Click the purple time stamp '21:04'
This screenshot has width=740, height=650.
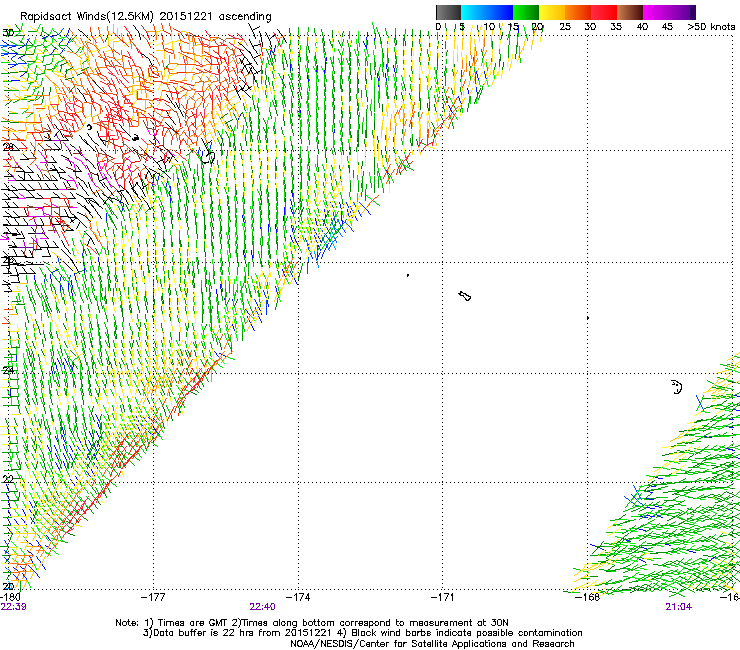coord(679,607)
